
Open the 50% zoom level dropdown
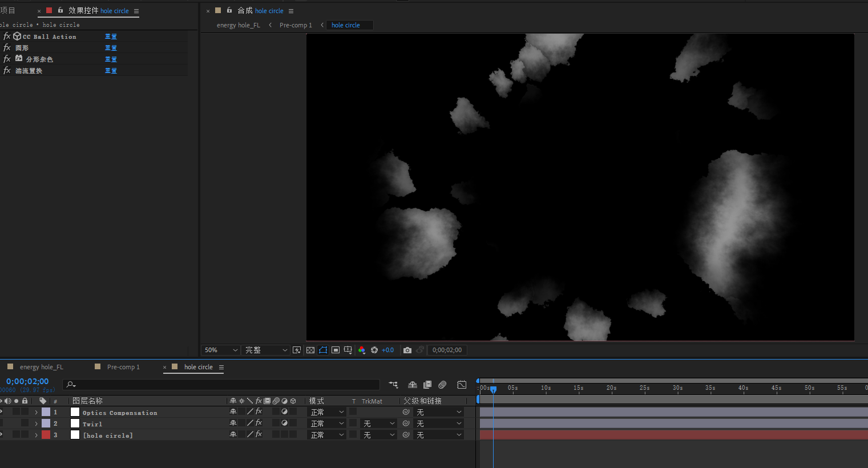point(221,350)
